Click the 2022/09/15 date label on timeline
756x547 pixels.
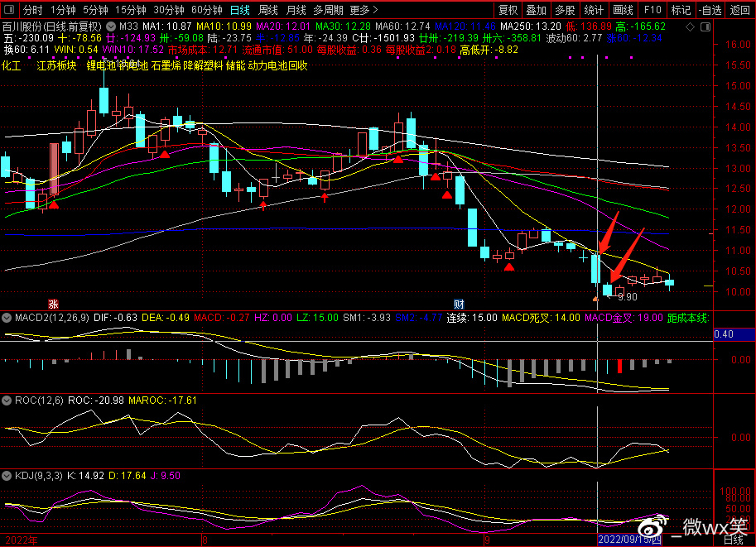pyautogui.click(x=629, y=540)
